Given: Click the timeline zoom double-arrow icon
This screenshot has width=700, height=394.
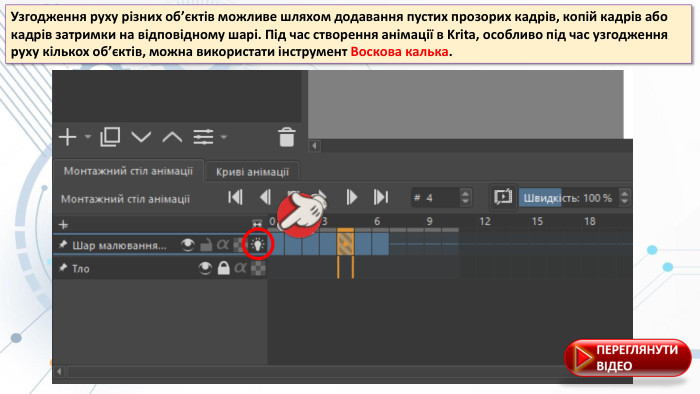Looking at the screenshot, I should coord(257,224).
